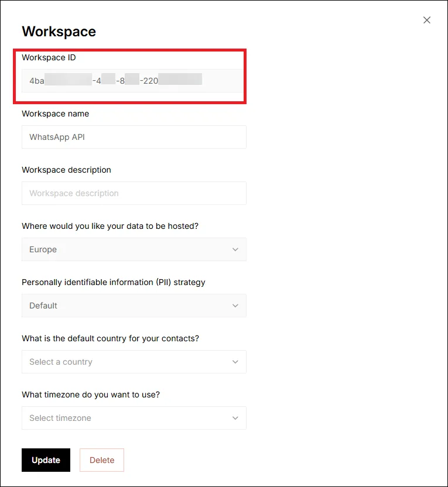The image size is (448, 487).
Task: Edit the Workspace name field containing WhatsApp API
Action: click(134, 137)
